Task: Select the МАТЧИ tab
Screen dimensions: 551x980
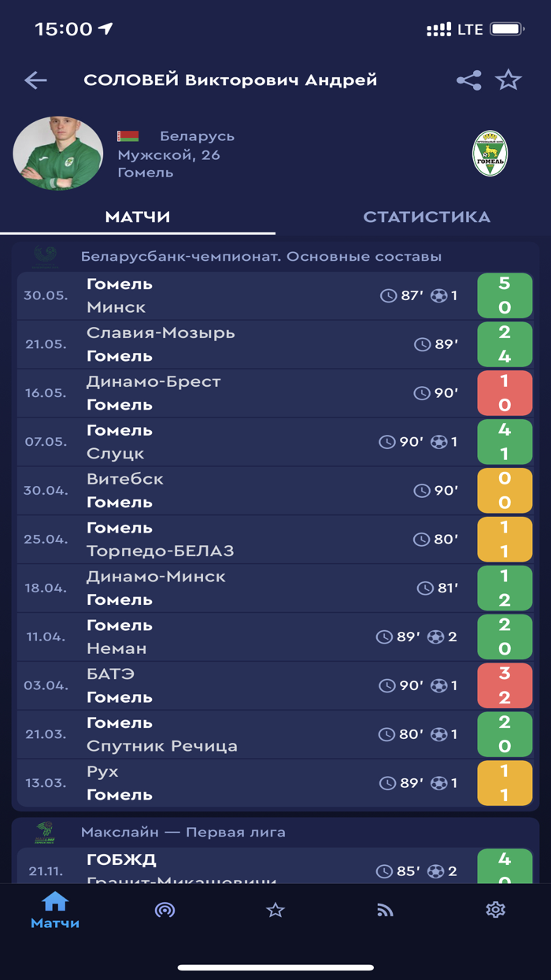Action: pos(138,217)
